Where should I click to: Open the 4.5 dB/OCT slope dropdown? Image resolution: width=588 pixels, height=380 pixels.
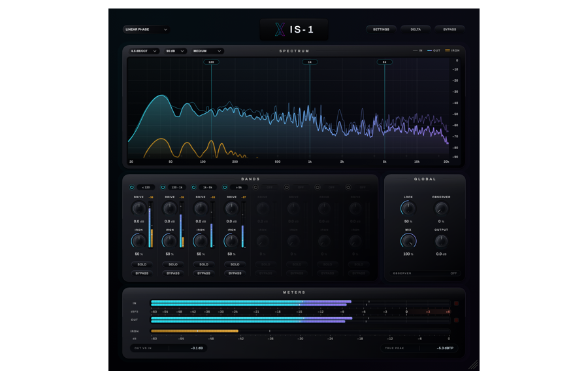(x=144, y=51)
